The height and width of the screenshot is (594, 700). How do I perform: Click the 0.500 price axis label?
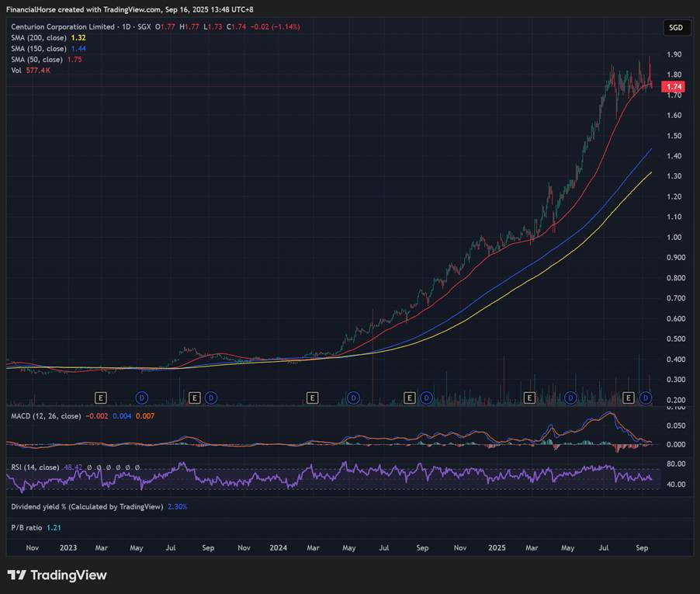[x=676, y=339]
